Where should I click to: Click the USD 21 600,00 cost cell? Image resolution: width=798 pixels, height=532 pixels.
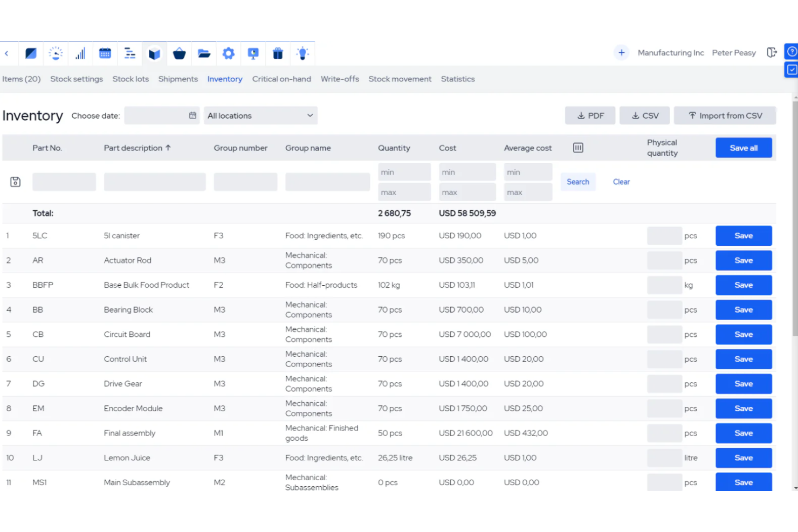point(466,433)
